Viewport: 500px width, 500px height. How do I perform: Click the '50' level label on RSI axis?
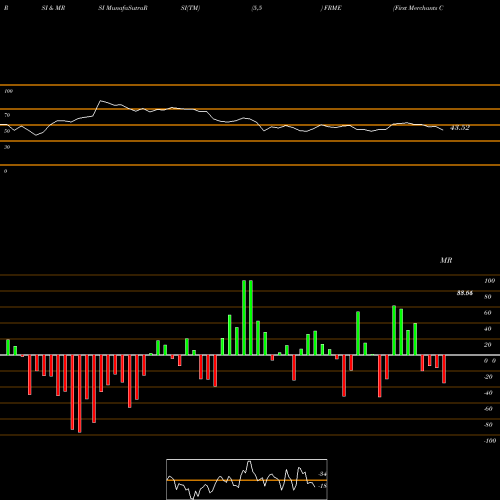(7, 131)
